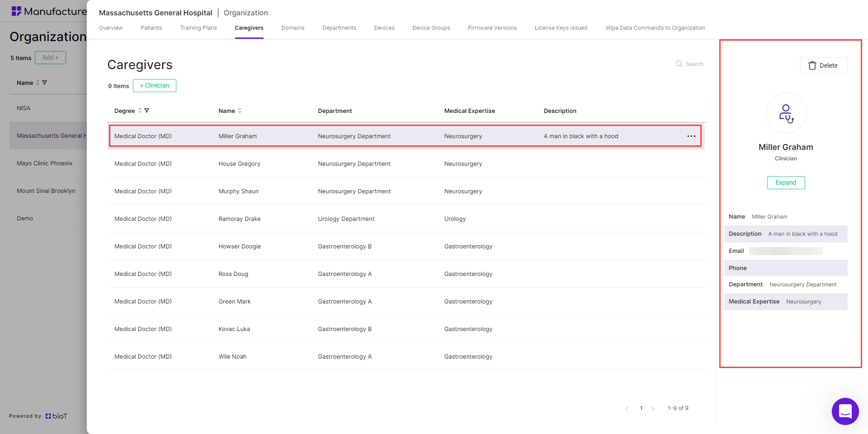This screenshot has width=868, height=434.
Task: Click the Expand button in details panel
Action: [786, 183]
